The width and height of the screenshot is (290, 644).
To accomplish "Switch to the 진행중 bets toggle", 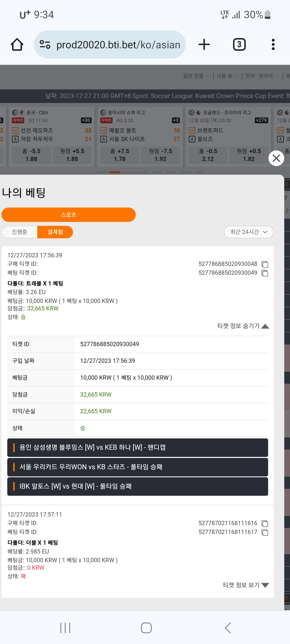I will click(x=20, y=232).
